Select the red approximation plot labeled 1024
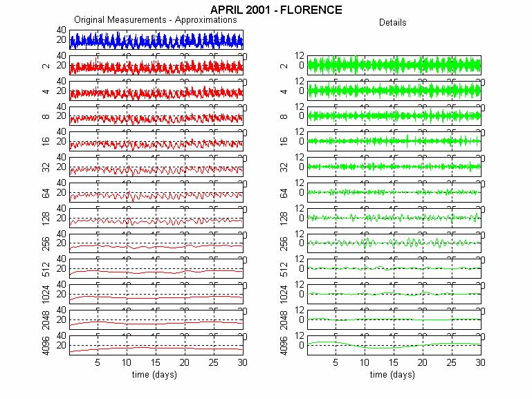The height and width of the screenshot is (399, 532). point(156,294)
